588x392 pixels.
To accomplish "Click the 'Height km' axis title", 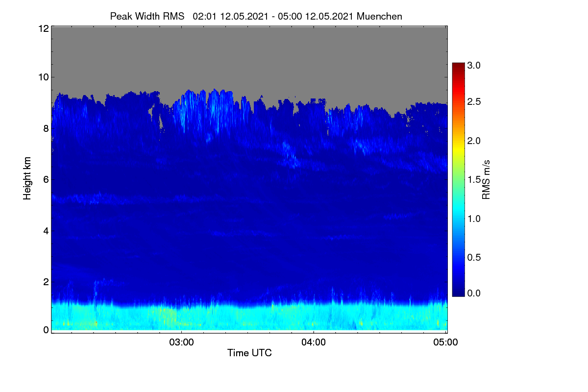I will 27,178.
